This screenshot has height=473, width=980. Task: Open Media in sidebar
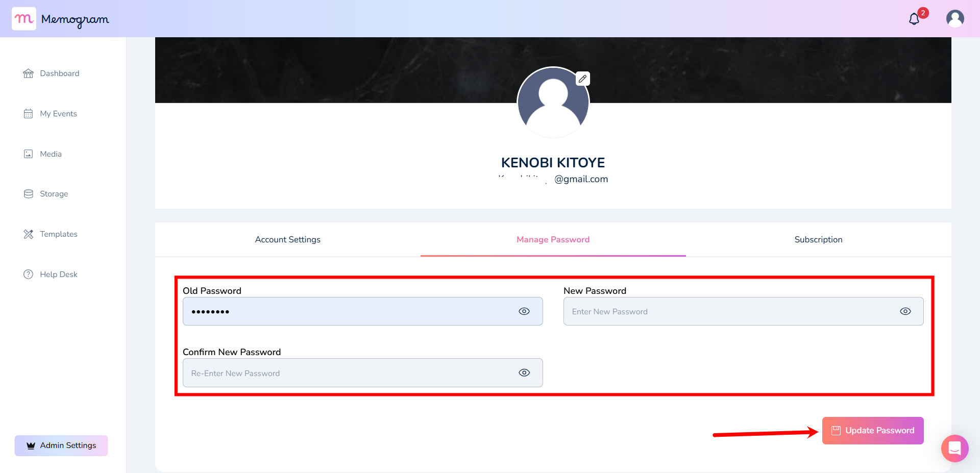[51, 154]
